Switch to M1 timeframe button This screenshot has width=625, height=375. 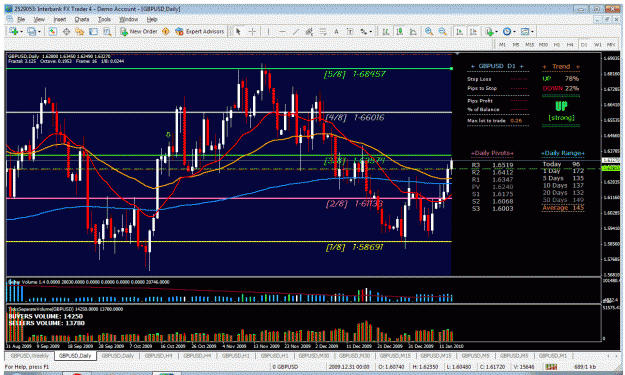502,45
